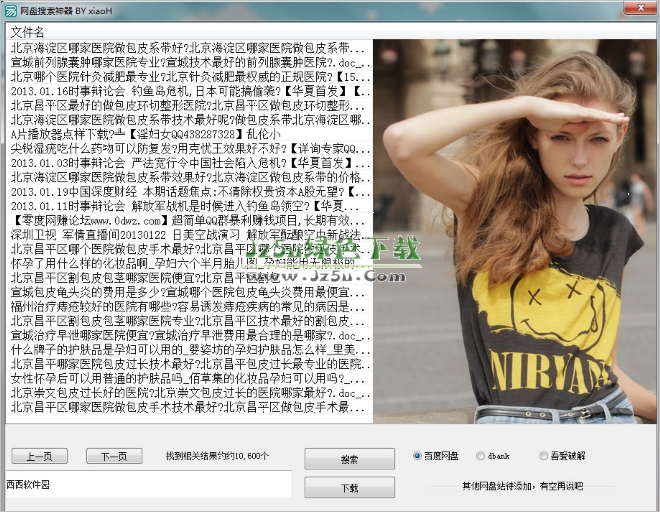This screenshot has height=512, width=660.
Task: Select row 北京崇文包皮过长好的医院
Action: [x=189, y=393]
